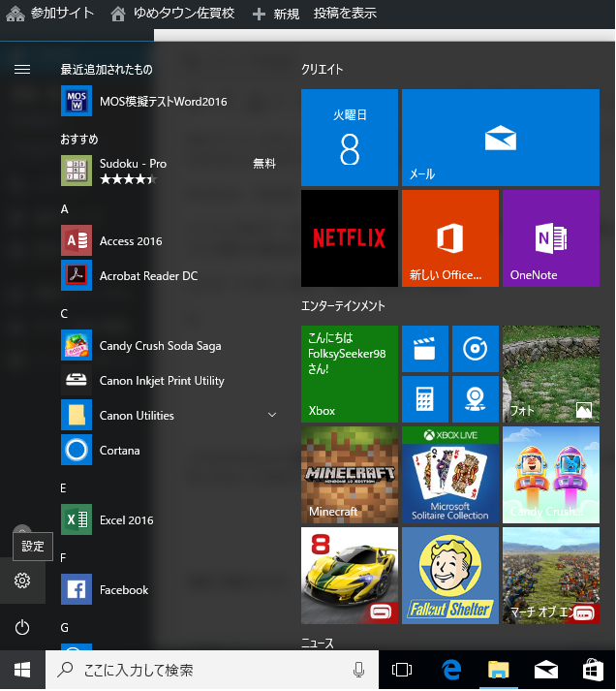Click the ニュース group title
616x691 pixels.
[317, 643]
